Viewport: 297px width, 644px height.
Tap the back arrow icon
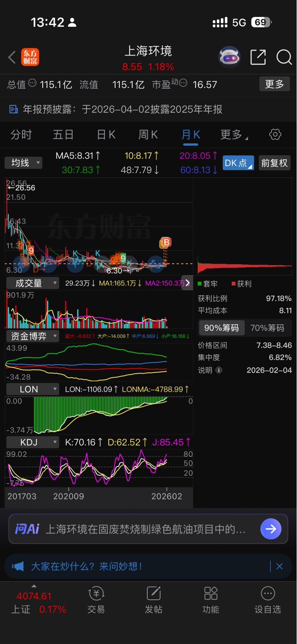click(12, 58)
